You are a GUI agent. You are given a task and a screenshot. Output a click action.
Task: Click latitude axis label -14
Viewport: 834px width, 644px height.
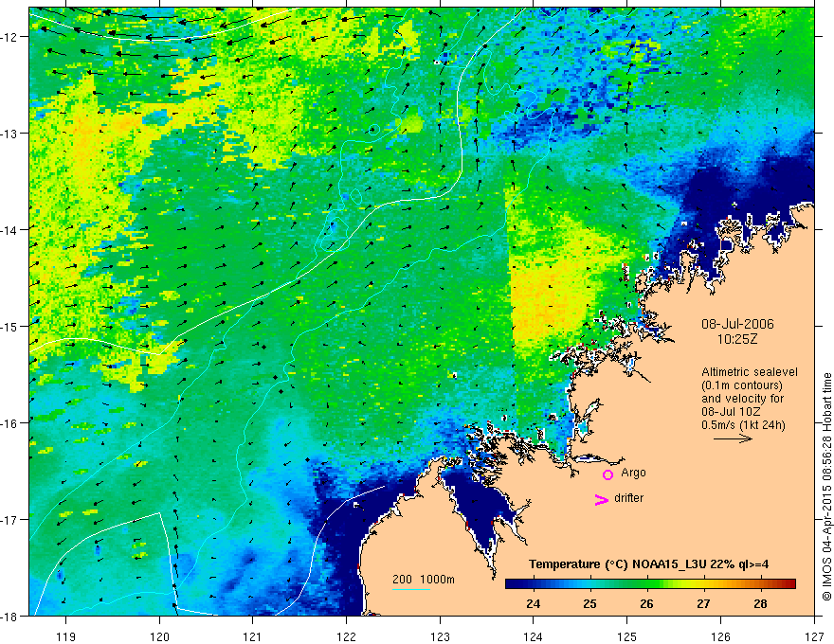(x=10, y=230)
